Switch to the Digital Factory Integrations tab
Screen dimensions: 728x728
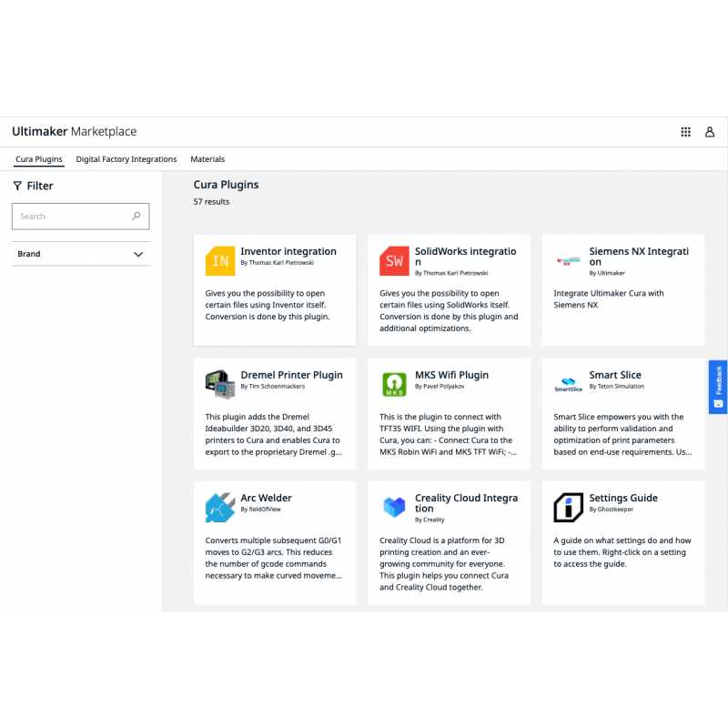coord(126,159)
